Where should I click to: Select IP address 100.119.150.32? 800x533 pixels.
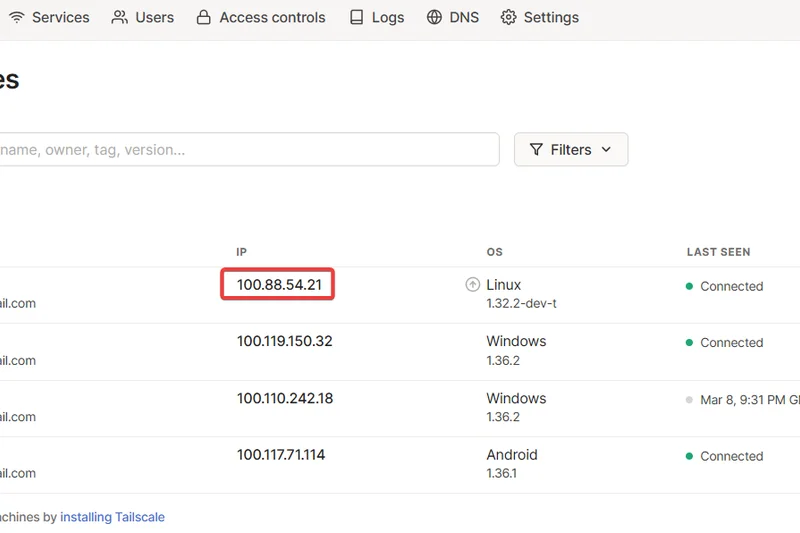click(284, 341)
